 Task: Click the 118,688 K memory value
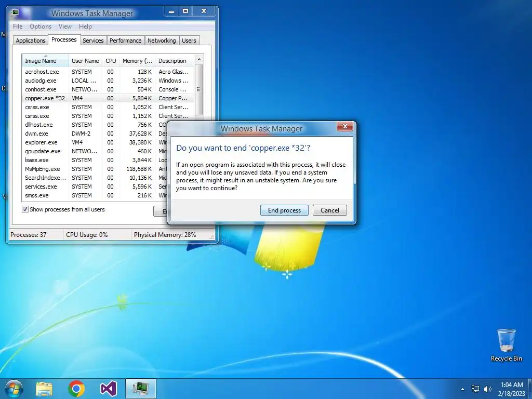click(x=139, y=169)
